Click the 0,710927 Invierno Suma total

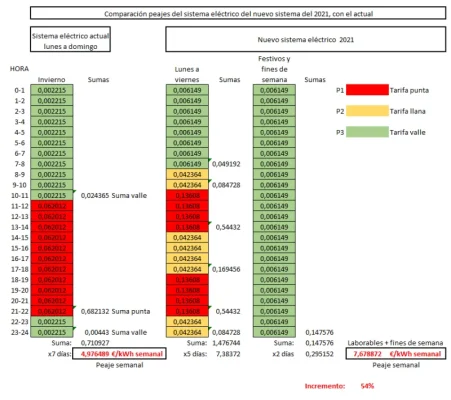click(x=95, y=343)
